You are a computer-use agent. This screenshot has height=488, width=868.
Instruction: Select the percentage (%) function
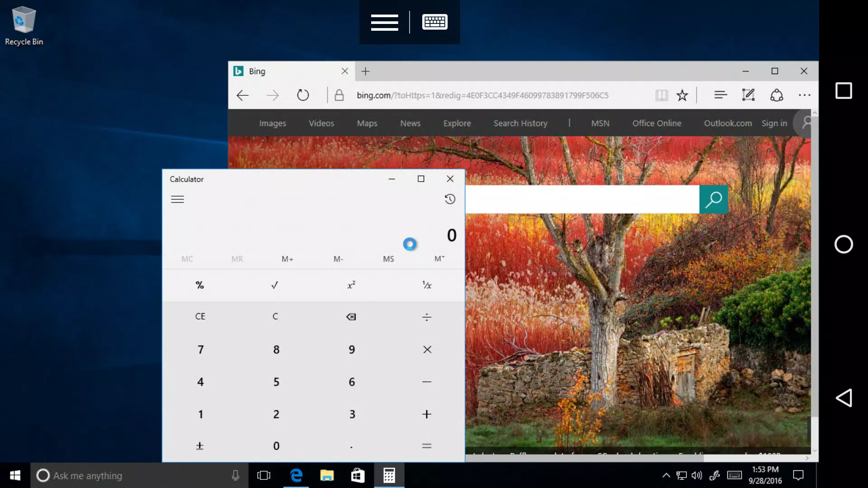[x=200, y=284]
